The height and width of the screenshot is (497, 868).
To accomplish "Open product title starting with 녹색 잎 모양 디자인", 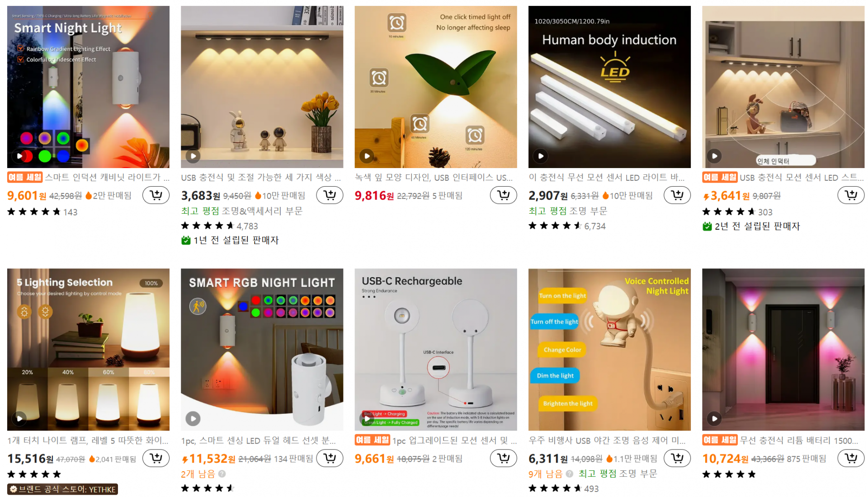I will pyautogui.click(x=434, y=178).
